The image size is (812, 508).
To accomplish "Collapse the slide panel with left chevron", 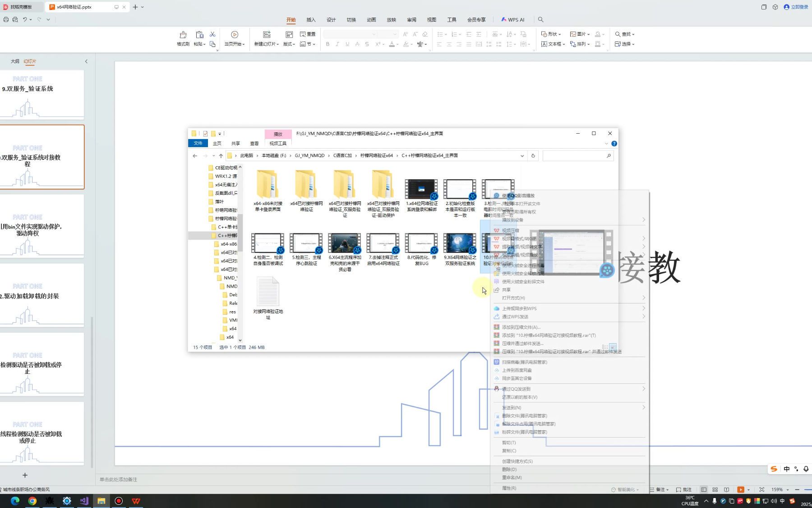I will [86, 61].
